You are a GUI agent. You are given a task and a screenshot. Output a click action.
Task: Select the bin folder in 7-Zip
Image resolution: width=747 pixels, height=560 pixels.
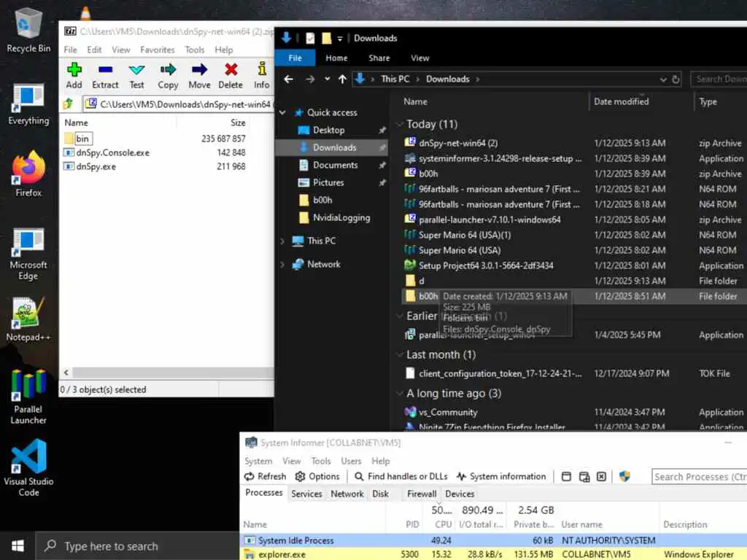click(x=82, y=139)
